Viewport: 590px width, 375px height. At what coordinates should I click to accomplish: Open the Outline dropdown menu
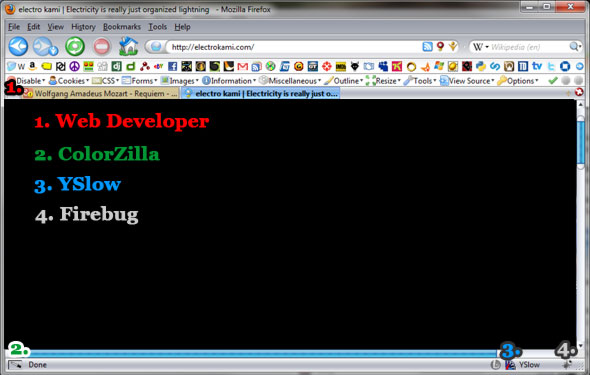pos(344,80)
